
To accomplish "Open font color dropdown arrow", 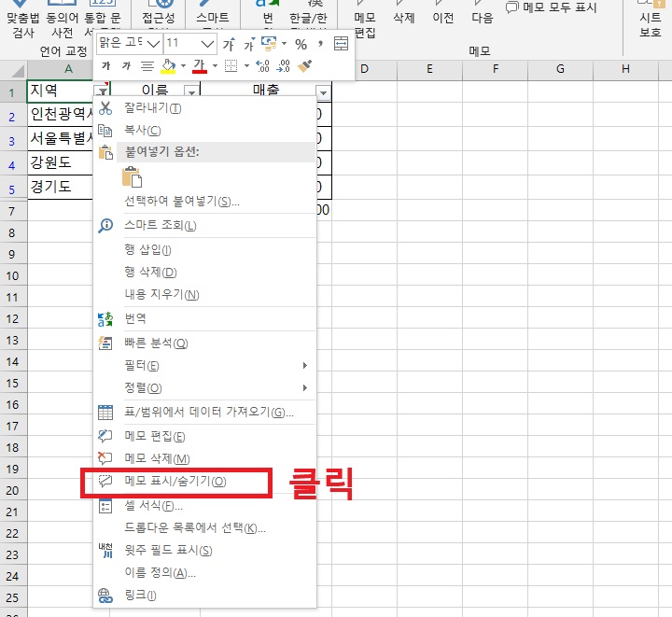I will point(216,66).
